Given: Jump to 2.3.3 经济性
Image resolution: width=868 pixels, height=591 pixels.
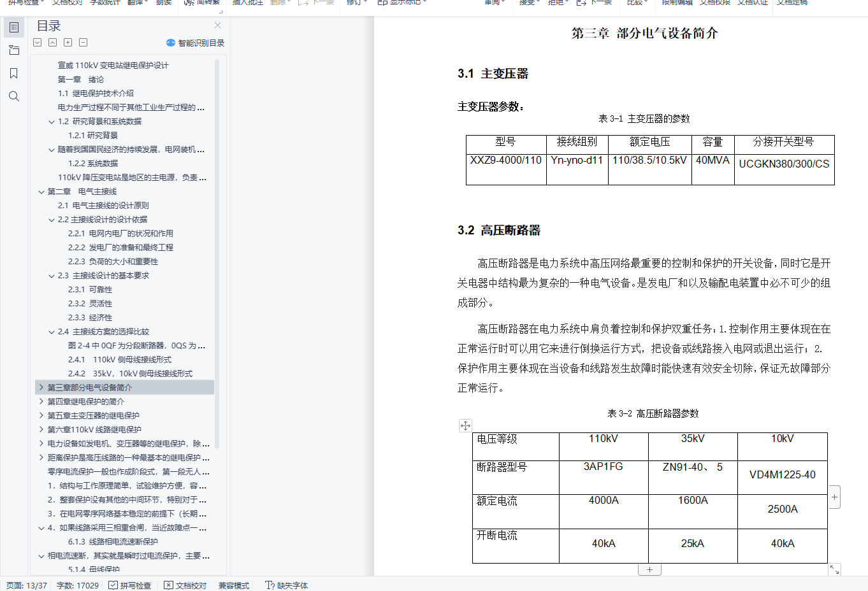Looking at the screenshot, I should (x=90, y=318).
